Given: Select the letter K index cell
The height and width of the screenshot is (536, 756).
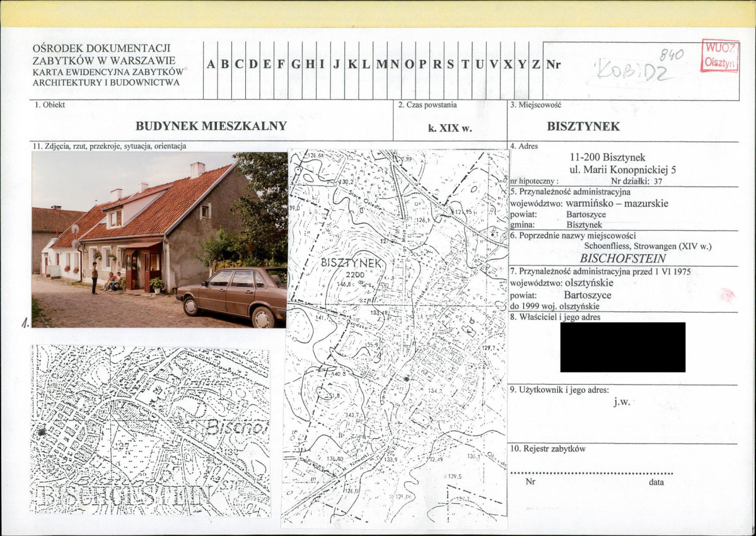Looking at the screenshot, I should tap(352, 64).
